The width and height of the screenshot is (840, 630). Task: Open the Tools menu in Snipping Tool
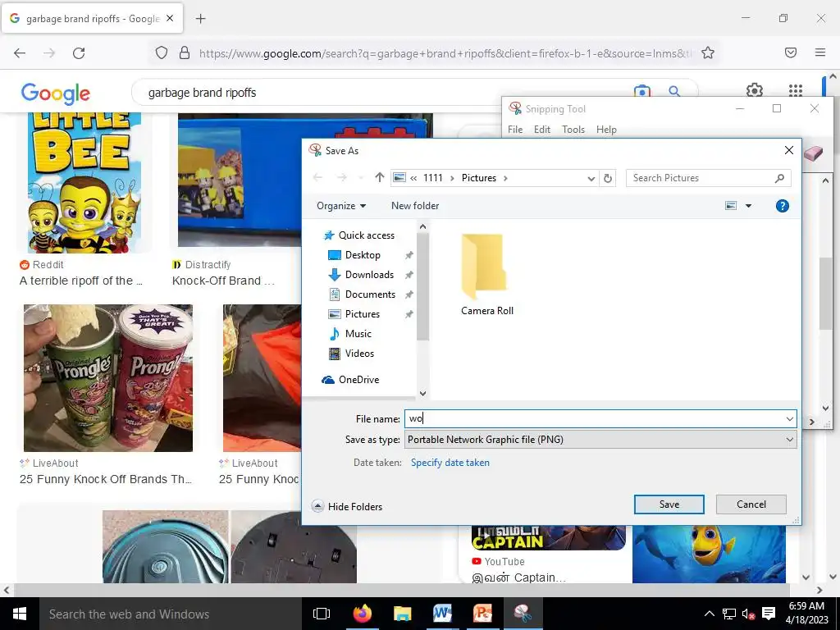pos(573,130)
